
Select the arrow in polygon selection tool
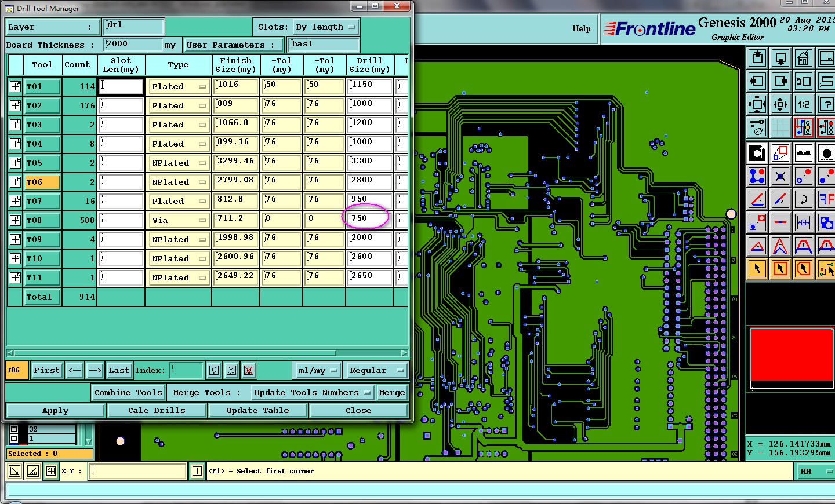point(804,269)
